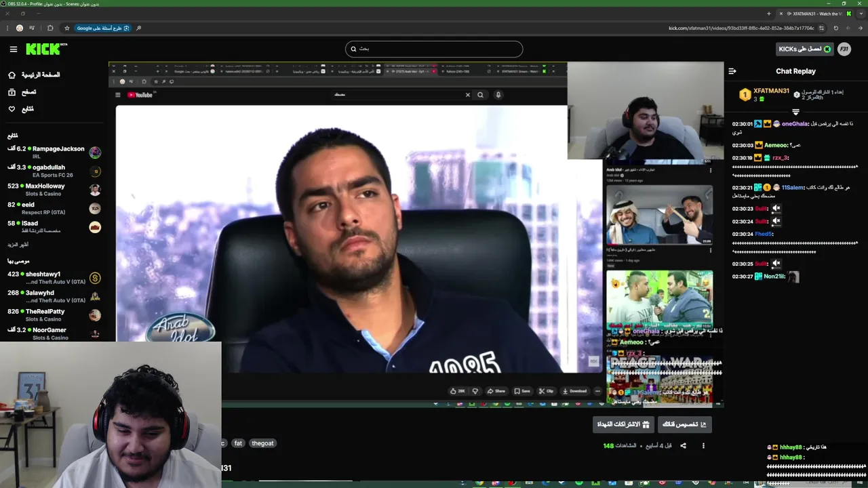Bookmark this page with the star icon
Screen dimensions: 868x488
point(66,28)
